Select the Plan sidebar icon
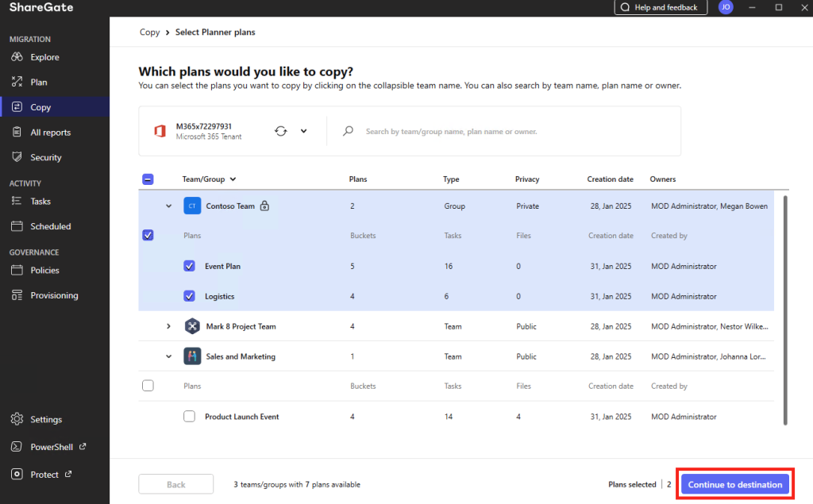The image size is (813, 504). (17, 82)
